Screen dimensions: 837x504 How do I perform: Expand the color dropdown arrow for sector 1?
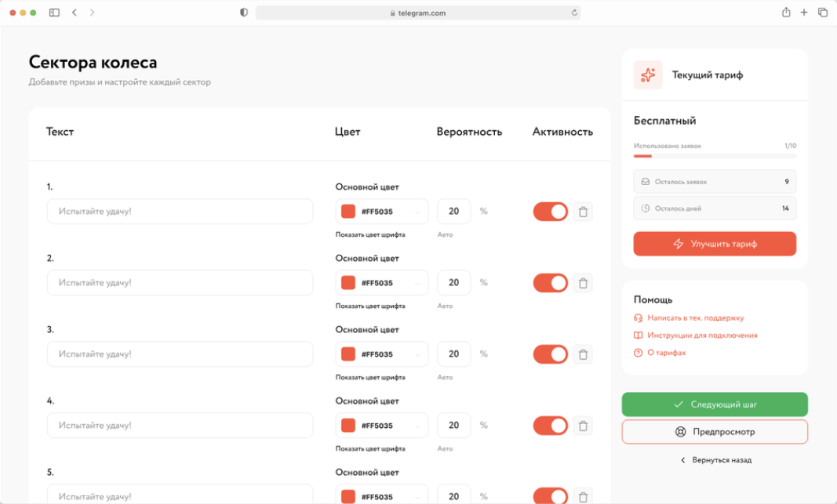[x=417, y=212]
